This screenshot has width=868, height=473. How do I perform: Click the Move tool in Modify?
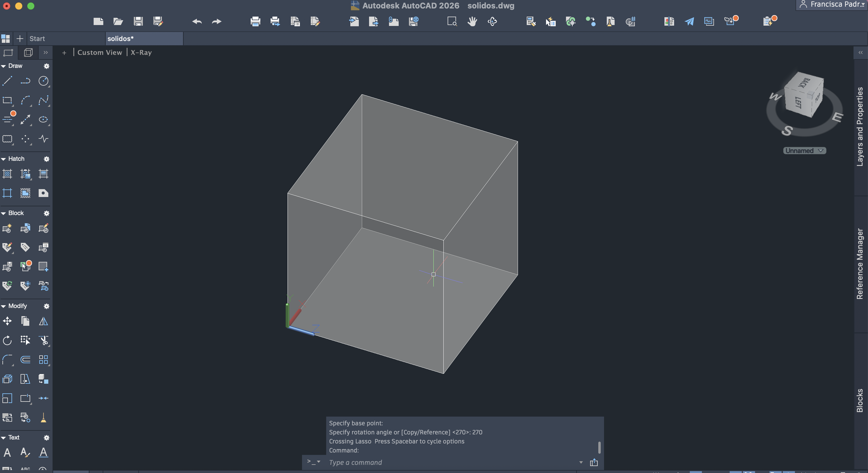pos(8,321)
